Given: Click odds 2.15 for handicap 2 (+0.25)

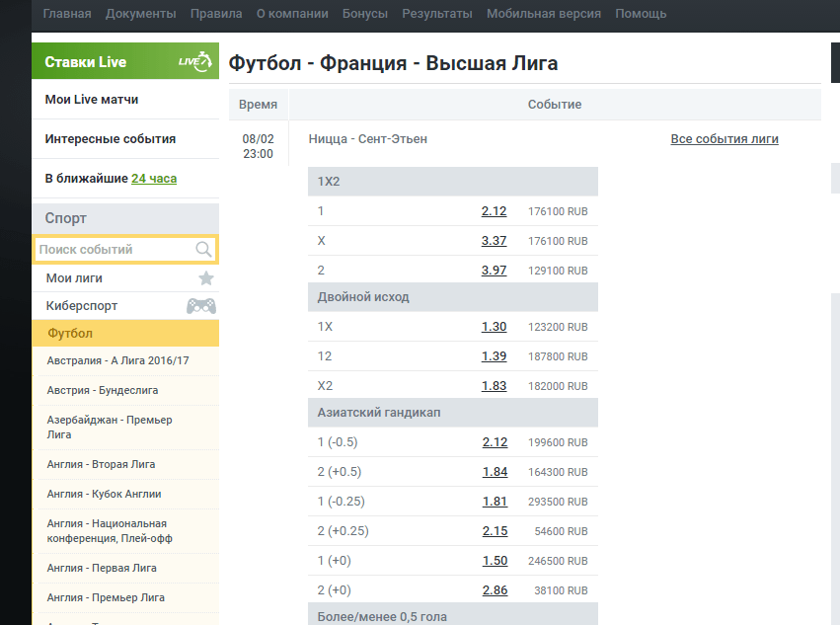Looking at the screenshot, I should [495, 530].
